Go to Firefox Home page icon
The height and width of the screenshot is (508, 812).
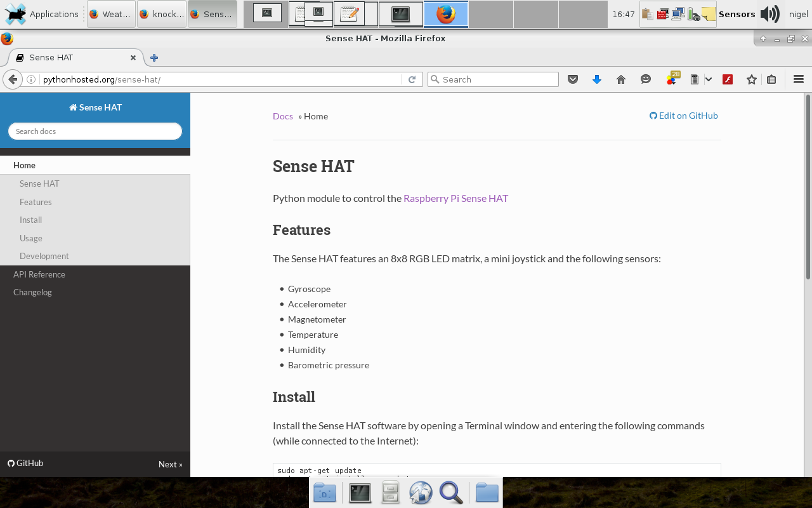[x=621, y=79]
